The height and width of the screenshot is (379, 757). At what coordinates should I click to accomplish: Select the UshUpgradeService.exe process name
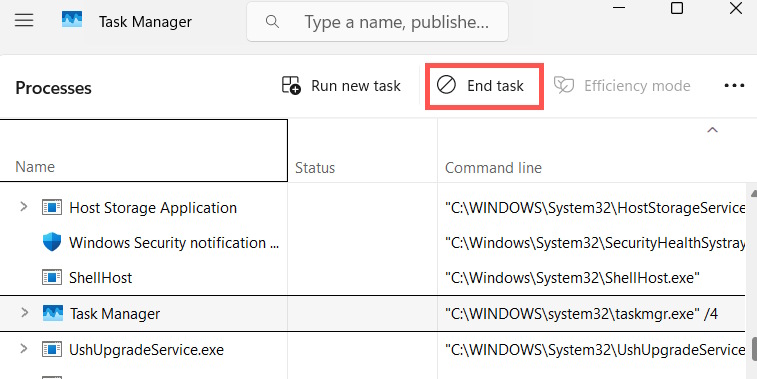tap(146, 350)
